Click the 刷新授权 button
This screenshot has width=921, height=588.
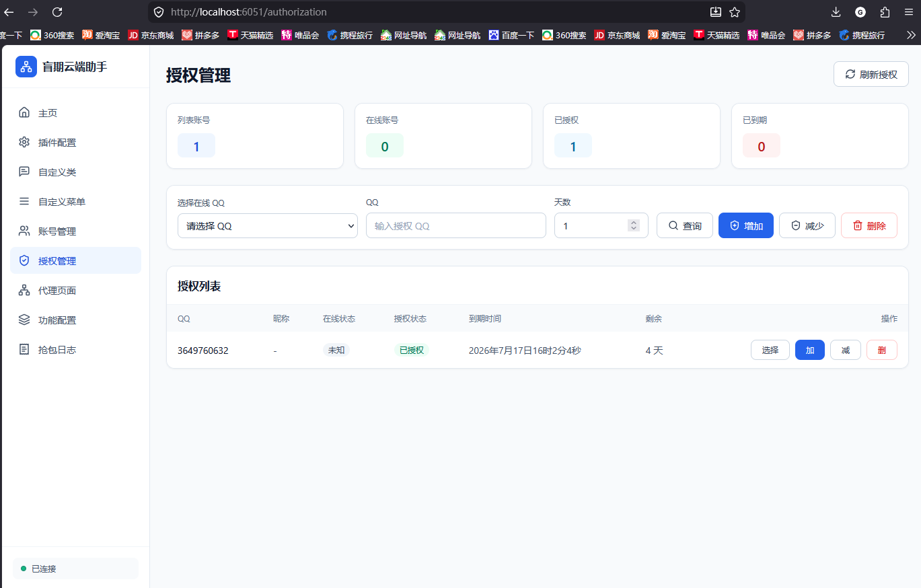click(871, 74)
